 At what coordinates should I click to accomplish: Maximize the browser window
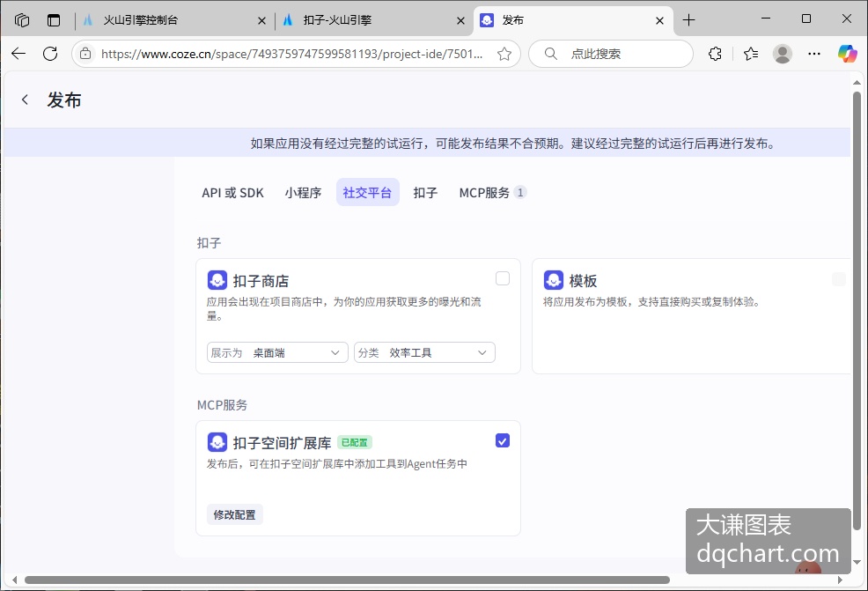806,18
